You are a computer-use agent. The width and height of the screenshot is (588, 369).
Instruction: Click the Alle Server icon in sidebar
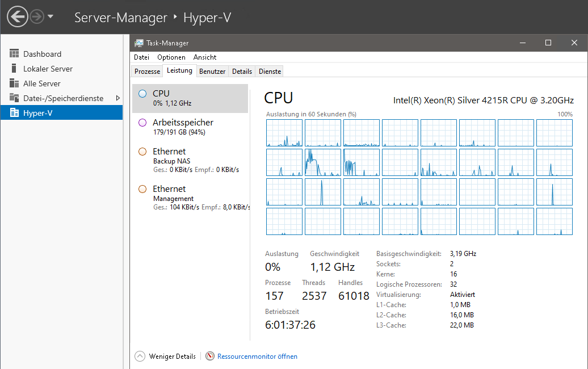click(14, 83)
